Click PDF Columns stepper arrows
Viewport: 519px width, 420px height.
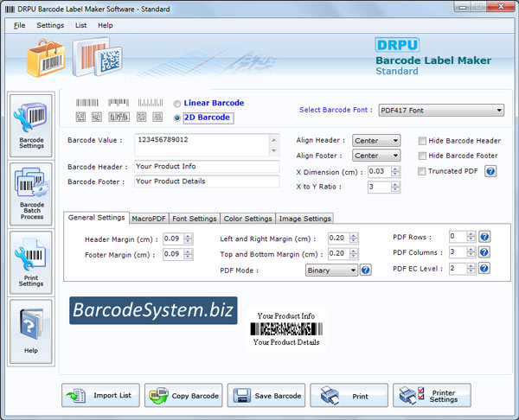[471, 252]
